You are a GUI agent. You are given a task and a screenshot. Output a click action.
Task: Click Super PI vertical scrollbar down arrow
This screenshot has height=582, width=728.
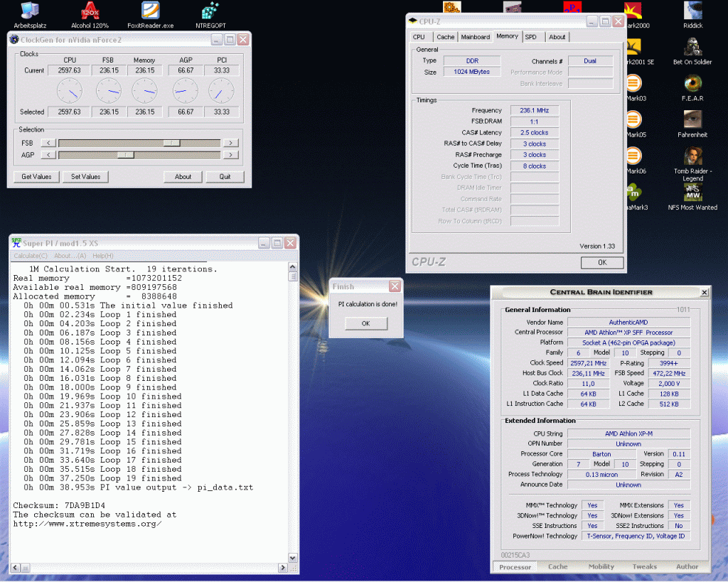(x=292, y=558)
